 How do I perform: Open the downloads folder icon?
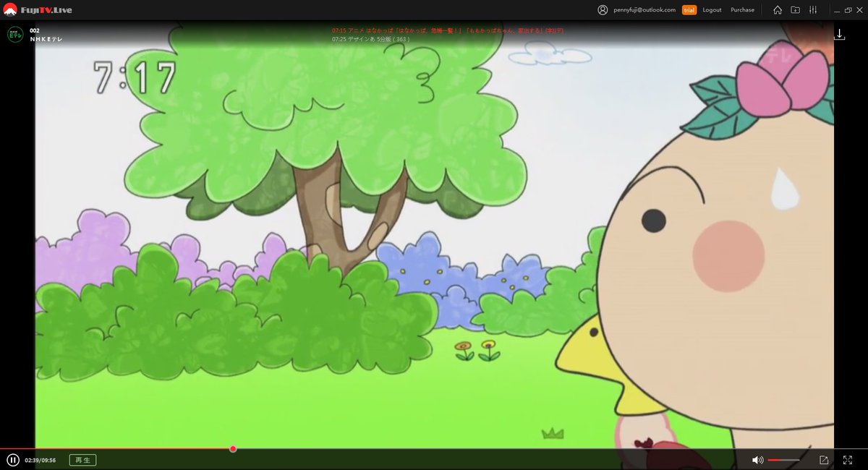point(795,10)
